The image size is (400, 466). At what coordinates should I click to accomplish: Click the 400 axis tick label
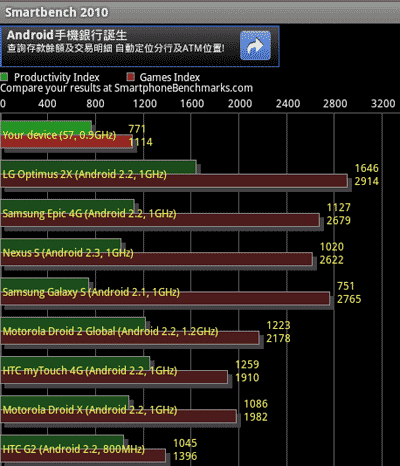coord(47,103)
